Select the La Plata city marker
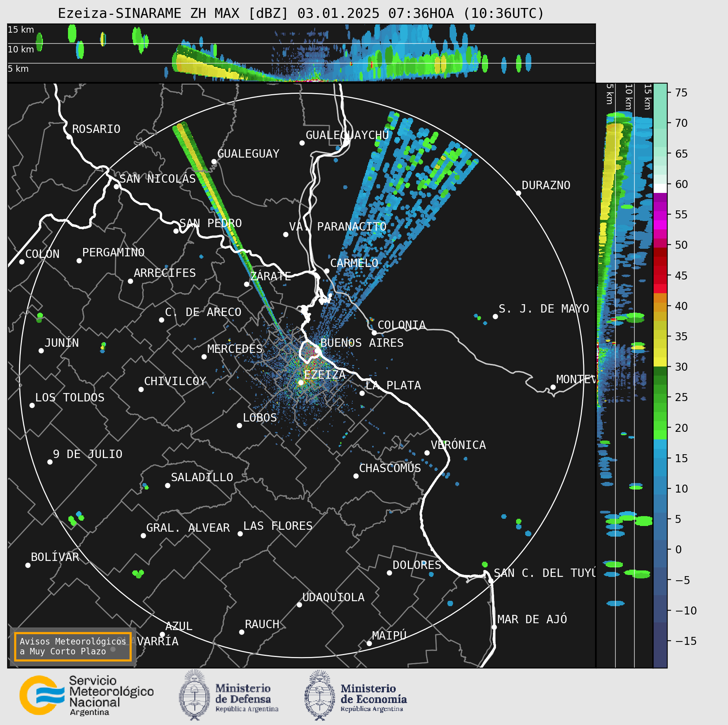This screenshot has width=728, height=725. 362,393
